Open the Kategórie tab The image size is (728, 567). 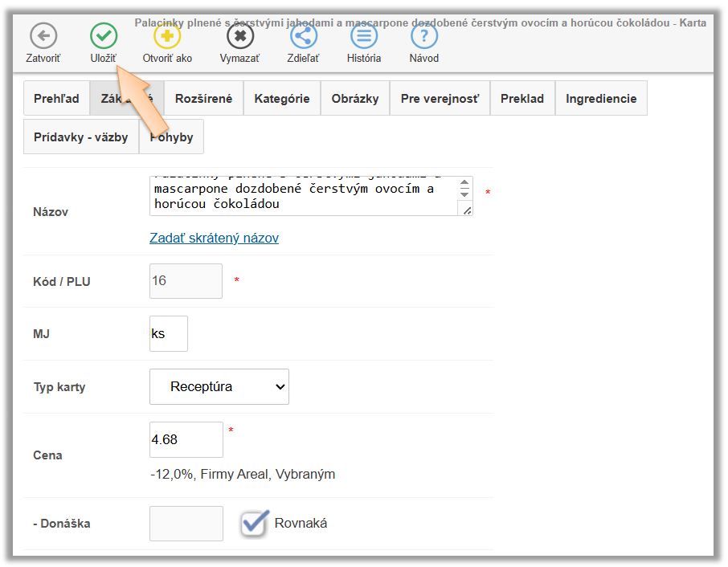coord(282,99)
